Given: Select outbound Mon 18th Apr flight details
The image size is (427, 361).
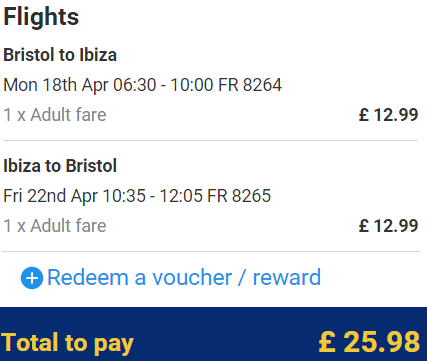Looking at the screenshot, I should point(143,85).
